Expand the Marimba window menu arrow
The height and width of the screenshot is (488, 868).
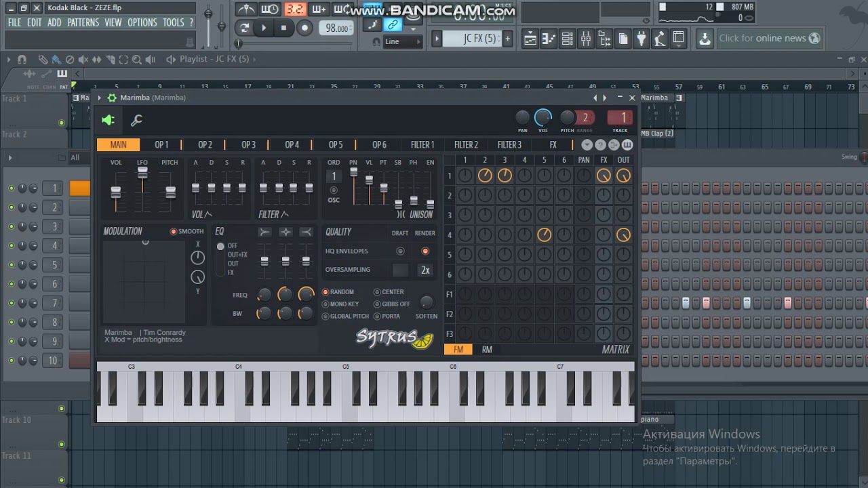click(x=100, y=98)
